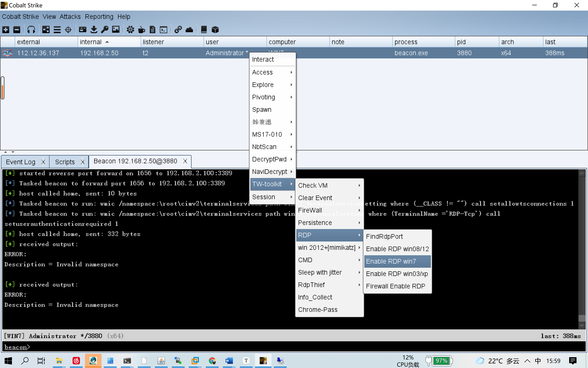Click the Connect to team server plus icon

pyautogui.click(x=6, y=30)
